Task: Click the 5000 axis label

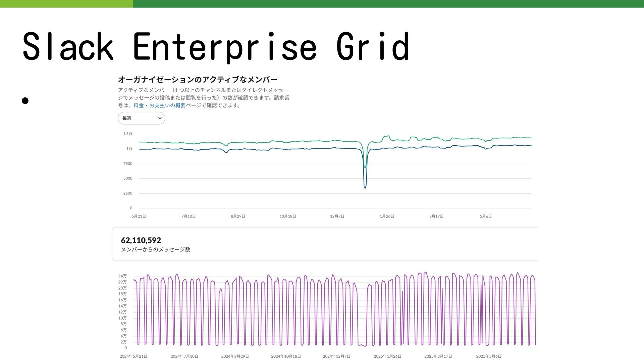Action: (x=128, y=178)
